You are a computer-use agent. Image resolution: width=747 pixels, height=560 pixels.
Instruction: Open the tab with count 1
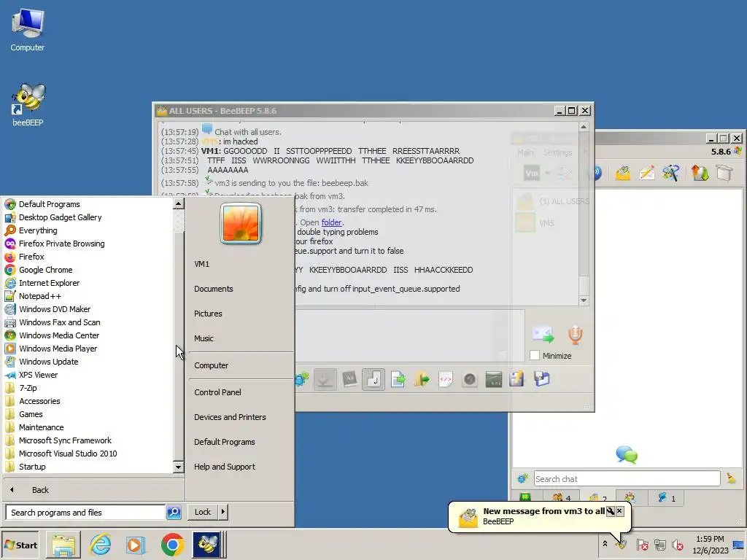(667, 497)
